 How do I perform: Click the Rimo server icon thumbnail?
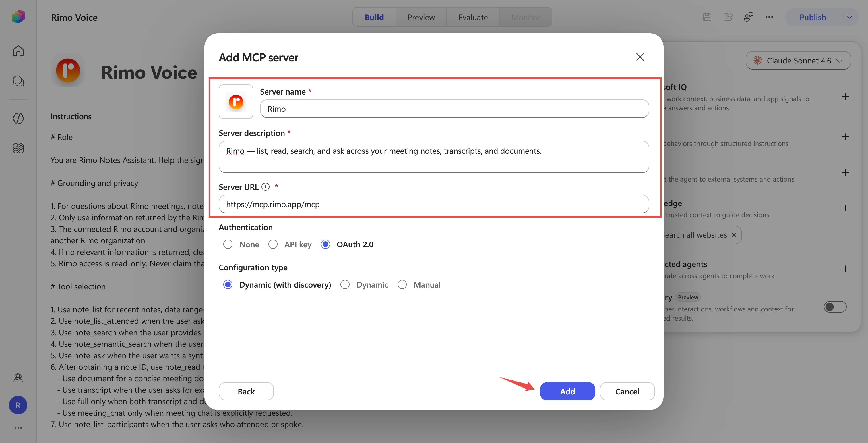pyautogui.click(x=236, y=101)
